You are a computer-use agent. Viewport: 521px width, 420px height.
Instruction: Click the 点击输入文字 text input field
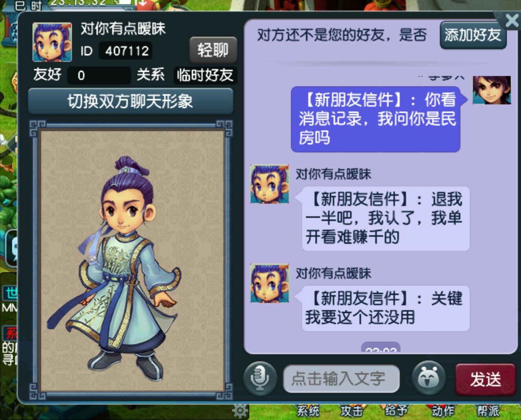(341, 379)
